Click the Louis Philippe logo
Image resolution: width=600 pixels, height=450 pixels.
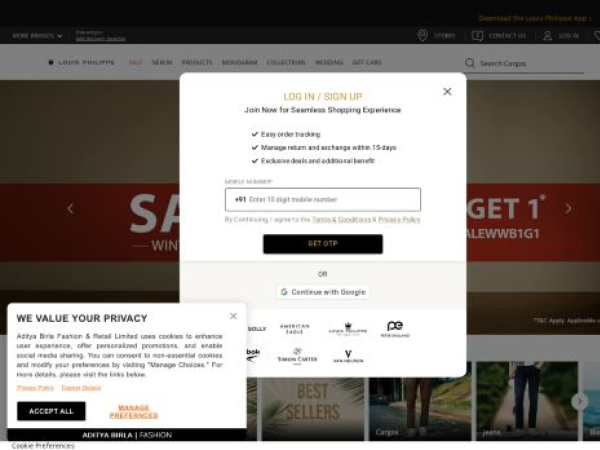click(x=81, y=62)
